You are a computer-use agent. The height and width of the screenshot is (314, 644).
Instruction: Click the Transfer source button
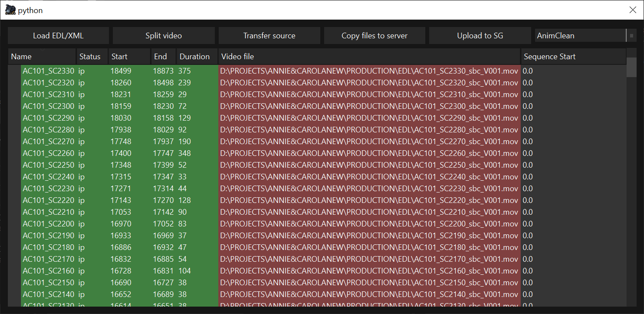pyautogui.click(x=269, y=36)
